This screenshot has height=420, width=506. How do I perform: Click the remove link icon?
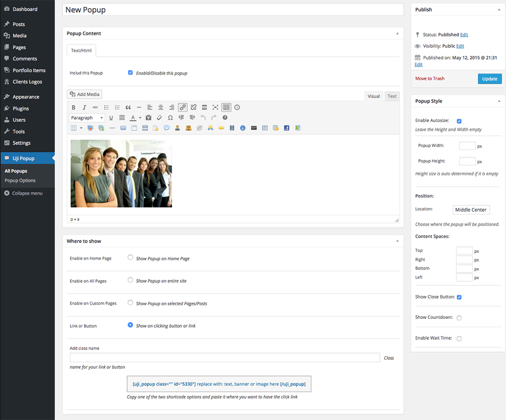(194, 107)
